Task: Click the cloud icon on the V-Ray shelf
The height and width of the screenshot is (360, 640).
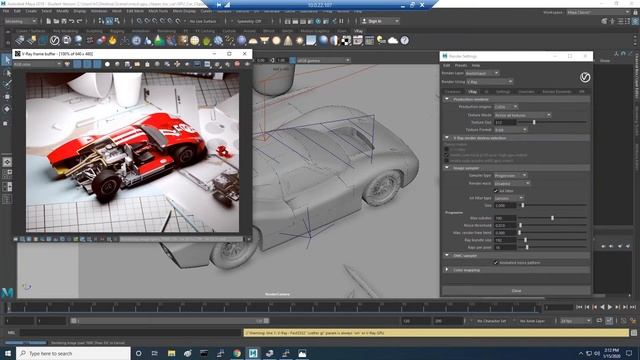Action: click(x=393, y=40)
